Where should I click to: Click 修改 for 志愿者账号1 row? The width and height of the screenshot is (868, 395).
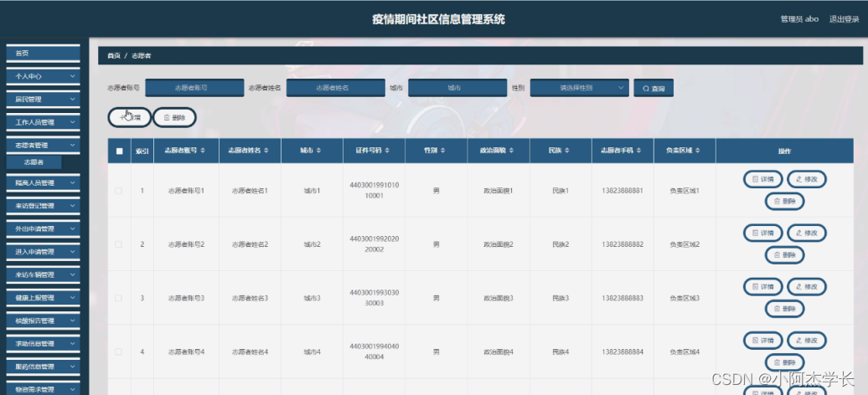[807, 179]
